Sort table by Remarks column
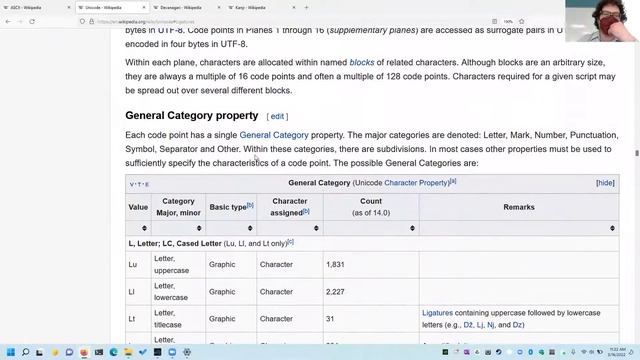 click(x=612, y=228)
